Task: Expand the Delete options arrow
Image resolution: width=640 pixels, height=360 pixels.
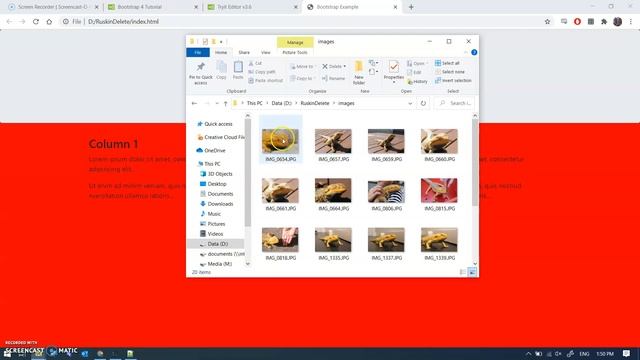Action: coord(344,66)
